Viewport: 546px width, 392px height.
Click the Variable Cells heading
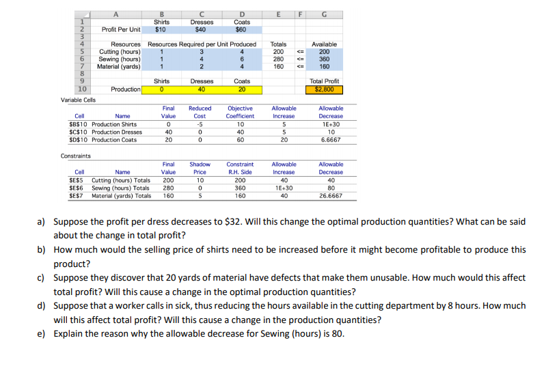[x=78, y=100]
